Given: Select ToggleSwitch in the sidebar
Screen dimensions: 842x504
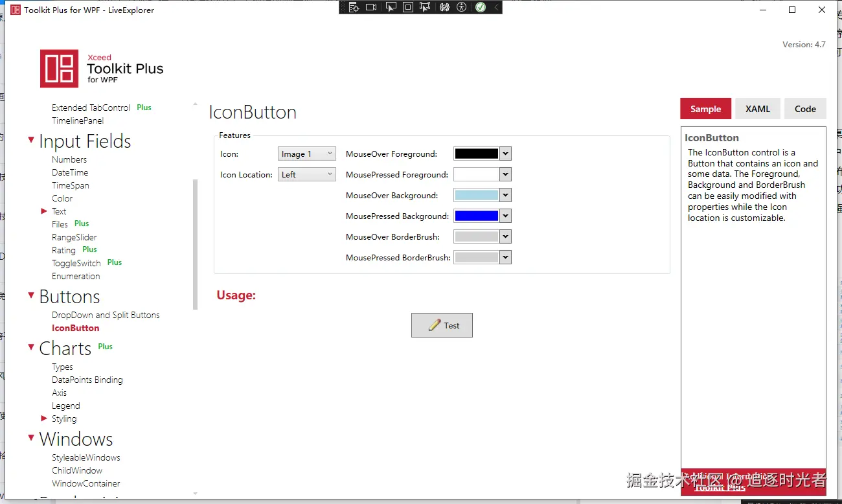Looking at the screenshot, I should tap(76, 263).
